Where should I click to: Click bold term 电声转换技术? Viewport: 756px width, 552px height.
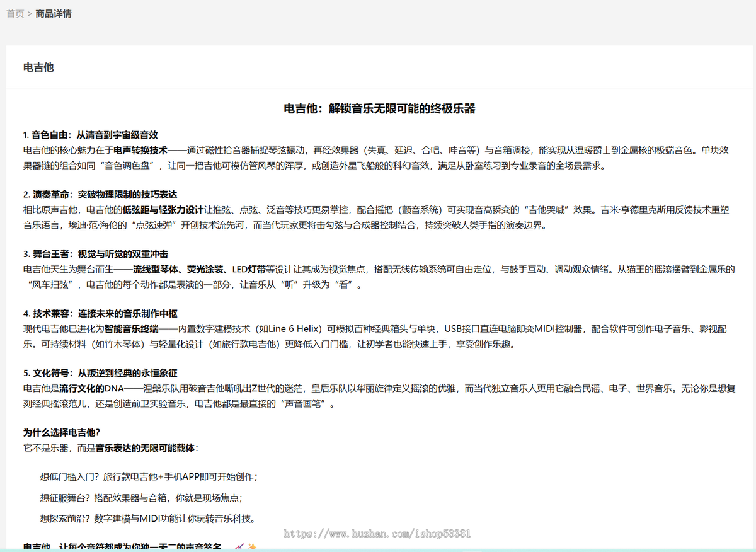click(140, 150)
